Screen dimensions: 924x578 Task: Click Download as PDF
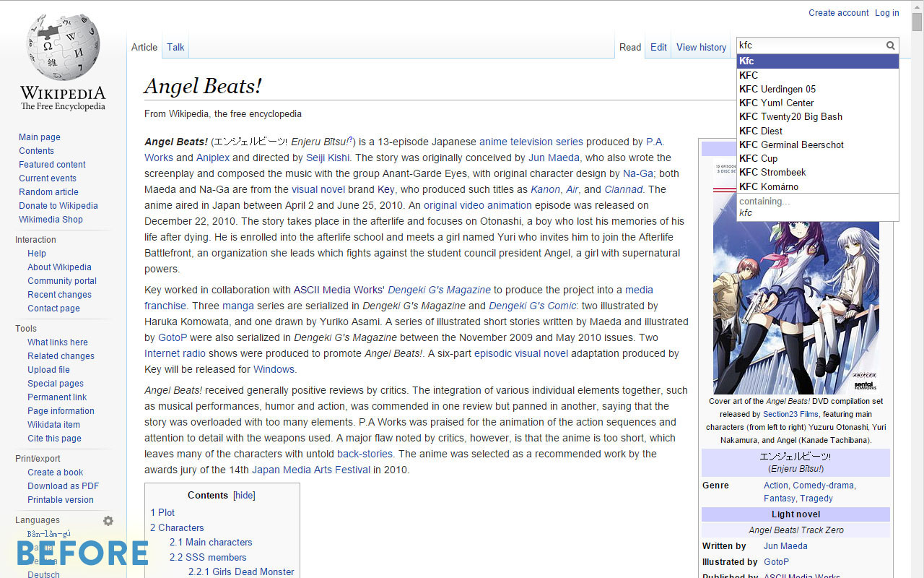click(x=64, y=486)
